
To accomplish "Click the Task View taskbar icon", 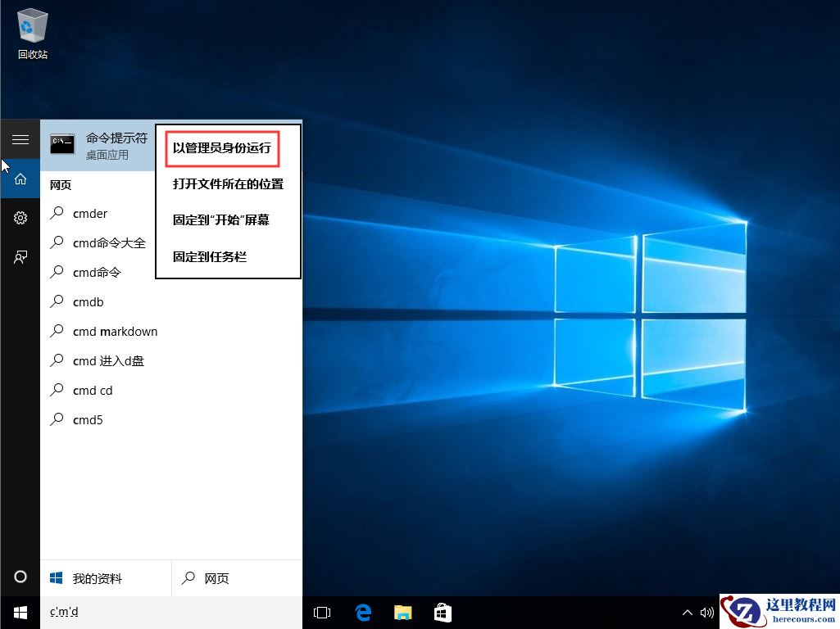I will click(321, 612).
